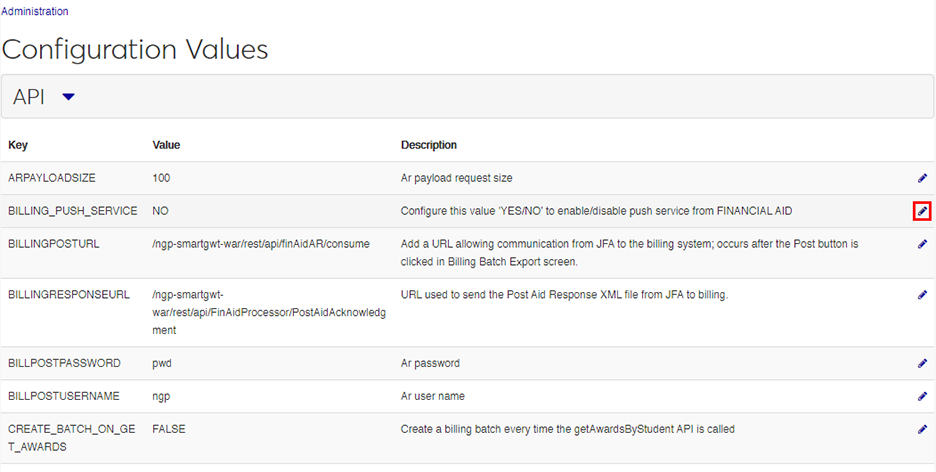Click pencil icon for BILLING_PUSH_SERVICE row

tap(922, 211)
